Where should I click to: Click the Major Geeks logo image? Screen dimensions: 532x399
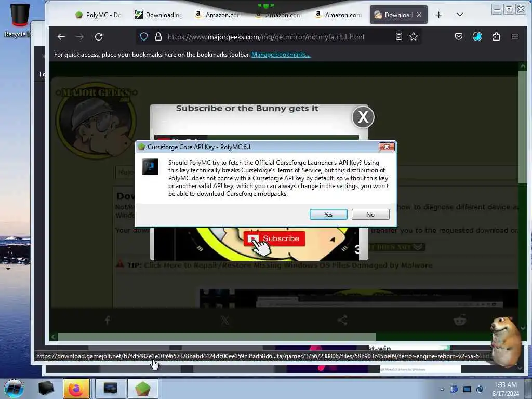coord(96,120)
